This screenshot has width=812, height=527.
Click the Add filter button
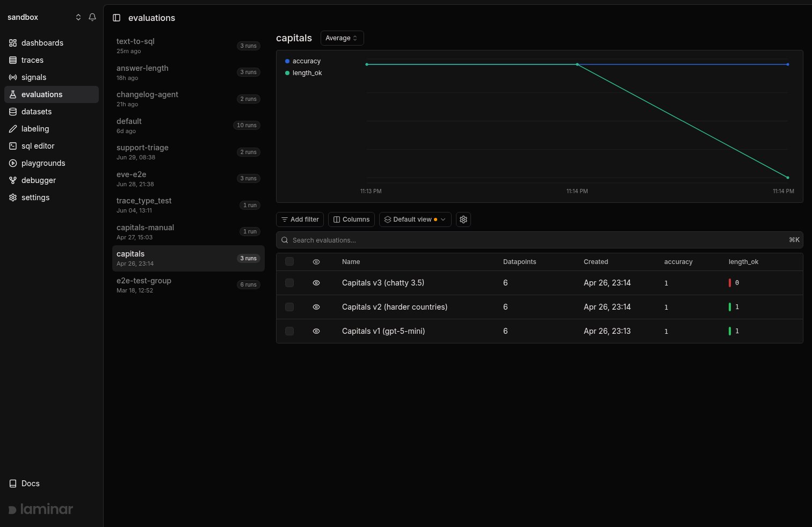[300, 219]
